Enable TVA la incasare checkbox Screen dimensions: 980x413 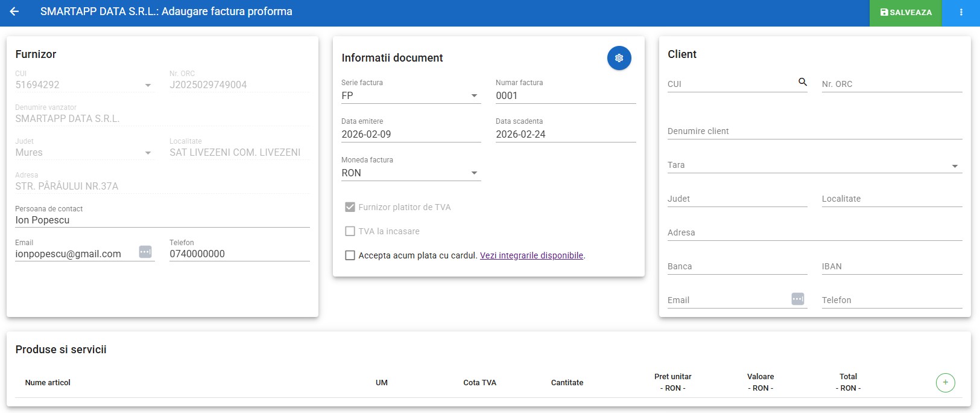350,231
